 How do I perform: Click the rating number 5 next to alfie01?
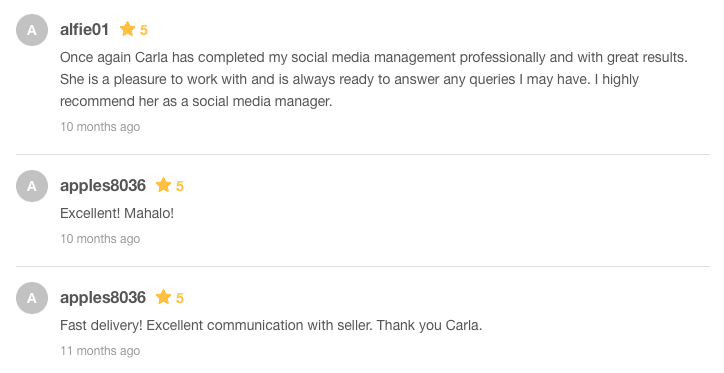click(144, 30)
